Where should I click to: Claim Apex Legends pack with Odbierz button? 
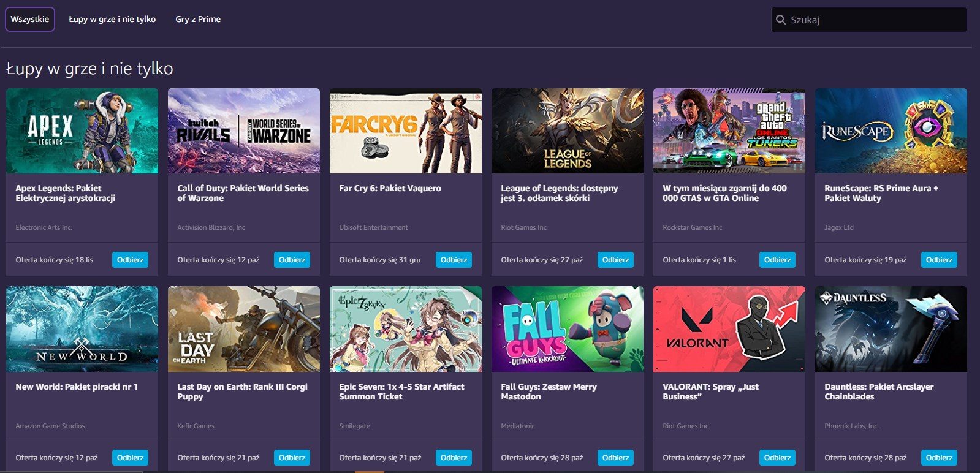tap(130, 260)
